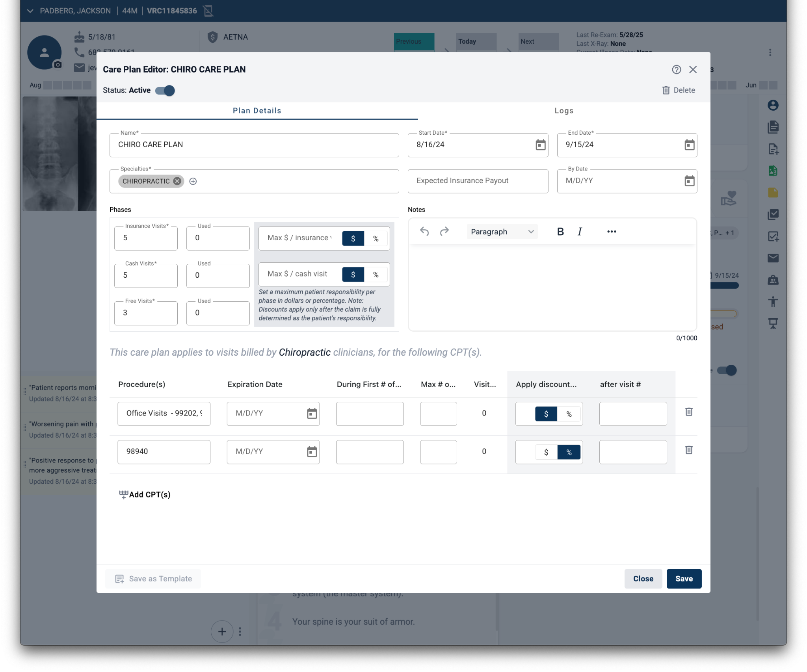
Task: Click the help question mark icon
Action: 676,70
